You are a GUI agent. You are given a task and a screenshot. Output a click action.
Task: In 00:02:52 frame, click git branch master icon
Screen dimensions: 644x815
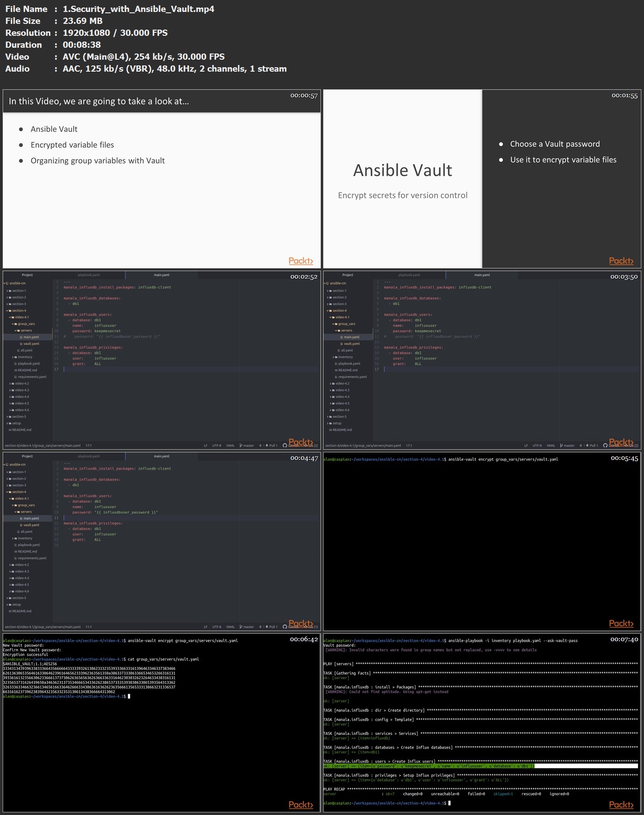pyautogui.click(x=241, y=446)
